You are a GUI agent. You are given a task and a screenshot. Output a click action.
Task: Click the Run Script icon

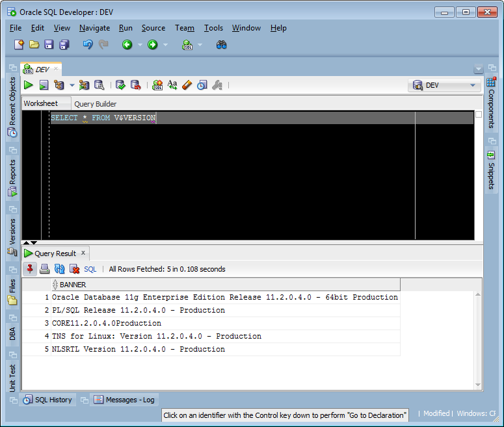click(44, 85)
